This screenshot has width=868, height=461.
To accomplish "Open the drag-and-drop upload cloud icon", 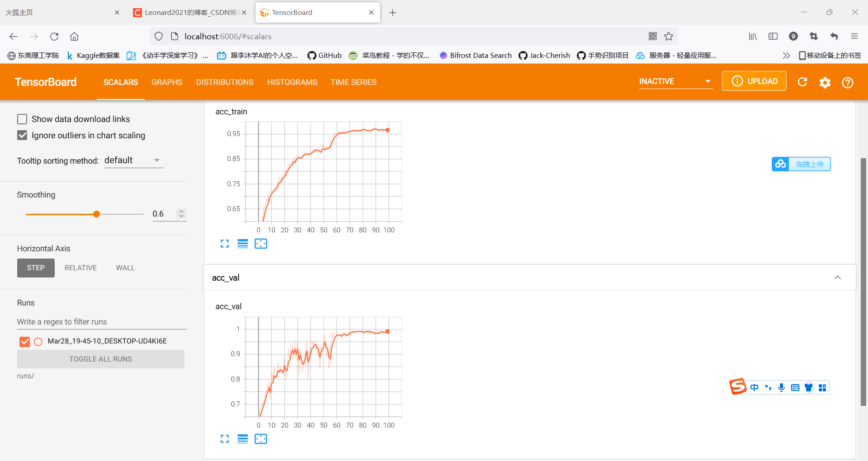I will 781,164.
